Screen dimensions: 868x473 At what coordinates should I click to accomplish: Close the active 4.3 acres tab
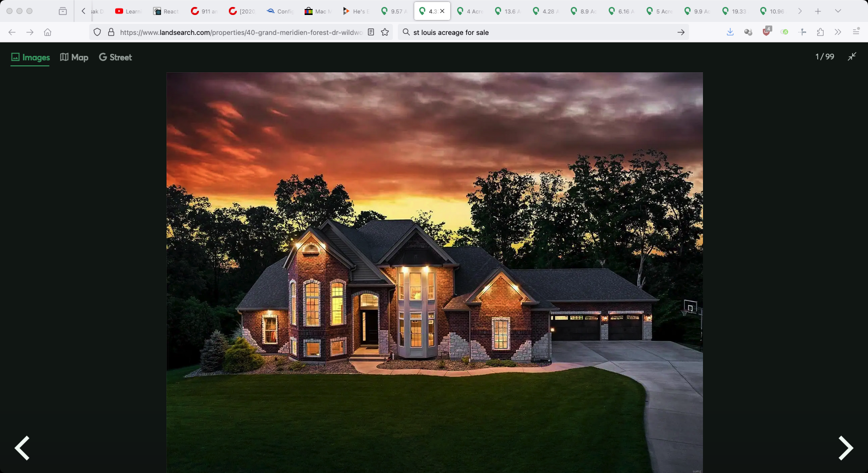442,11
